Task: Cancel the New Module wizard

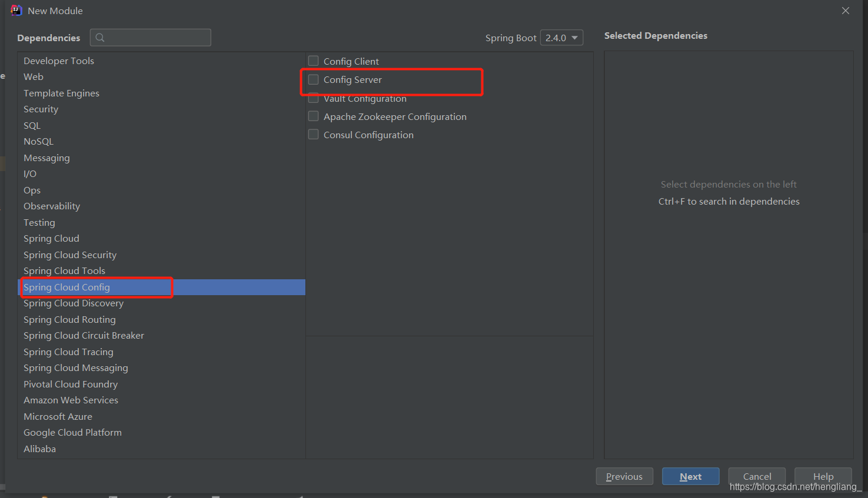Action: (757, 476)
